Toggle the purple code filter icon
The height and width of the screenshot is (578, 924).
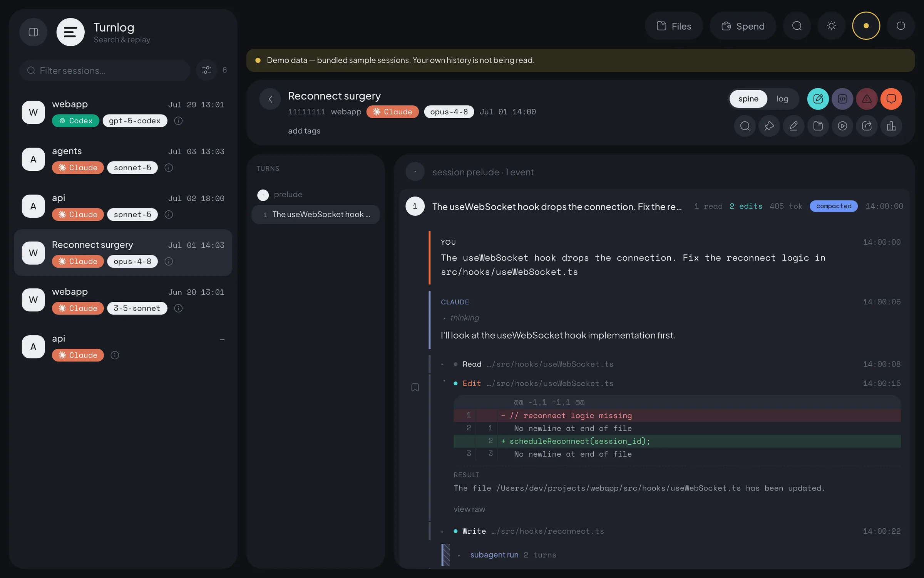coord(842,99)
